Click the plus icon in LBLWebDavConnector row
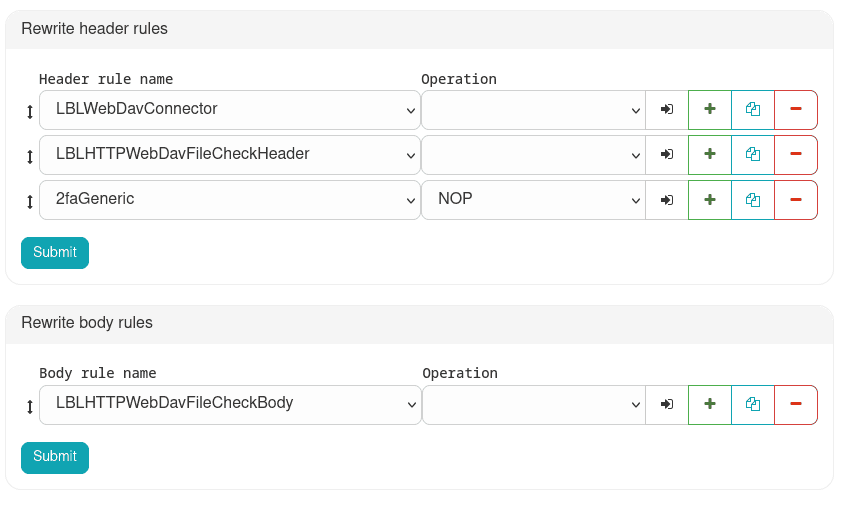 (710, 109)
